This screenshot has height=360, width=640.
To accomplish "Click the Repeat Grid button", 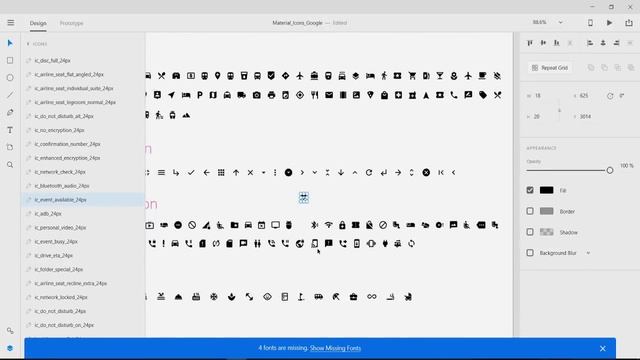I will [551, 68].
